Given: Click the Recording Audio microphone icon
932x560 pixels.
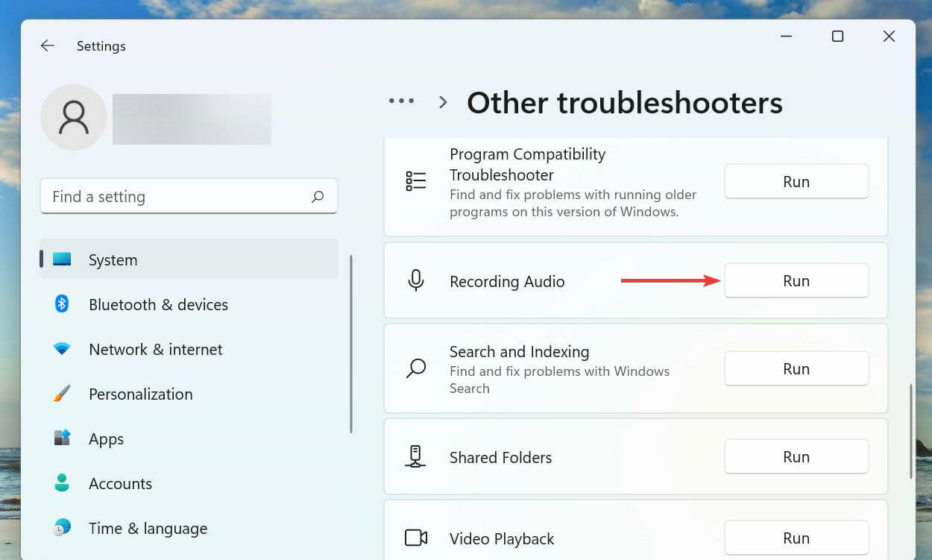Looking at the screenshot, I should tap(416, 281).
